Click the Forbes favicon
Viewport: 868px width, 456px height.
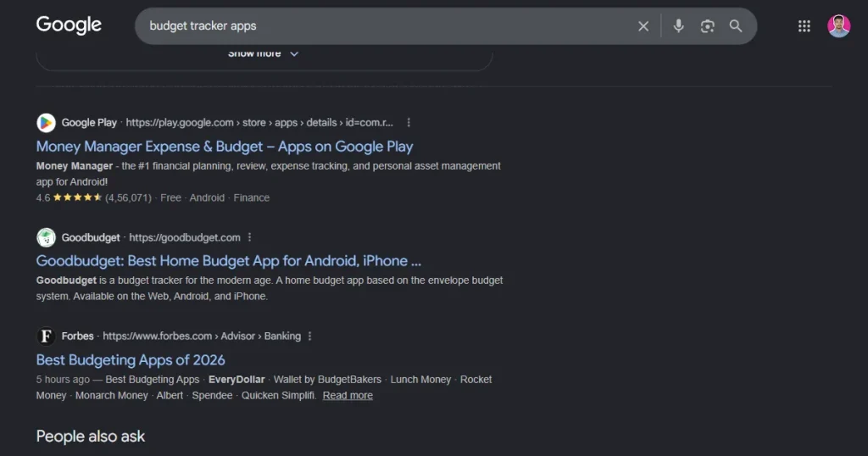coord(46,336)
